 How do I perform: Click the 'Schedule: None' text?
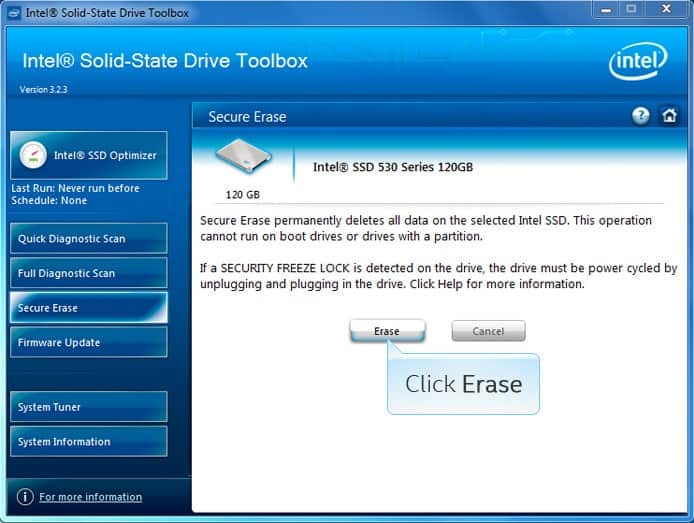[49, 200]
